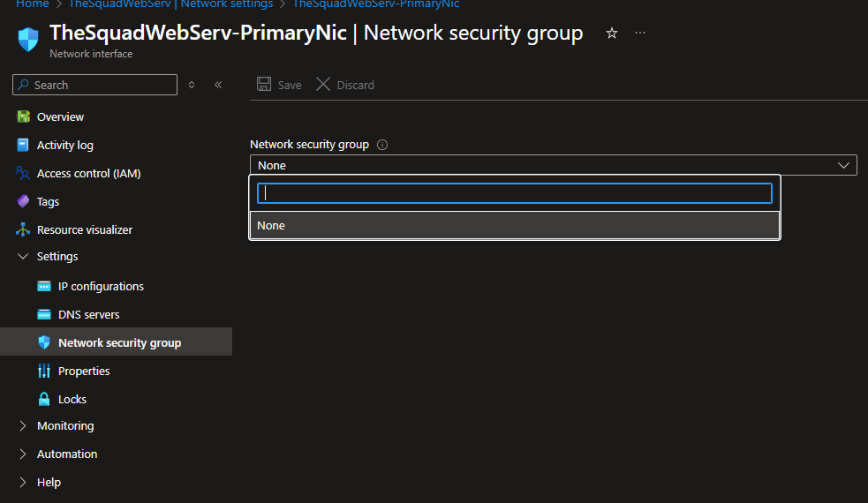The height and width of the screenshot is (503, 868).
Task: Click the Save button label
Action: [x=290, y=85]
